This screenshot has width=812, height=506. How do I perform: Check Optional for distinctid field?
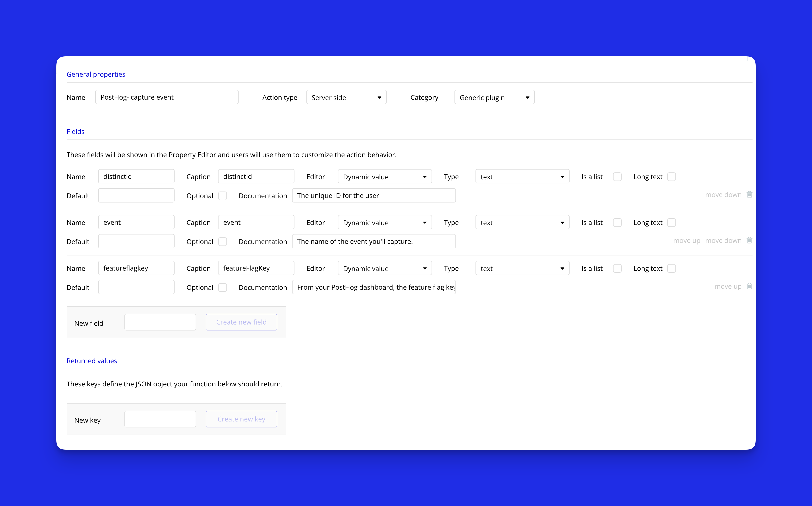pyautogui.click(x=223, y=196)
